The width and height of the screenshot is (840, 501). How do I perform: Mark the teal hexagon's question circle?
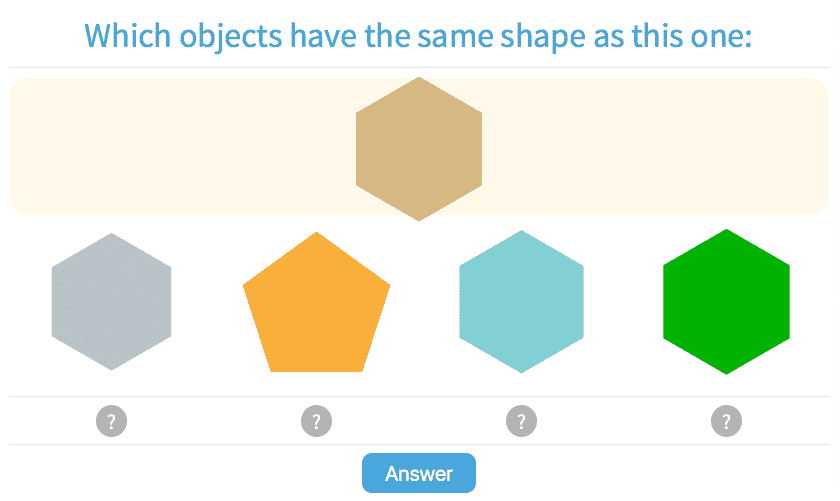[521, 421]
